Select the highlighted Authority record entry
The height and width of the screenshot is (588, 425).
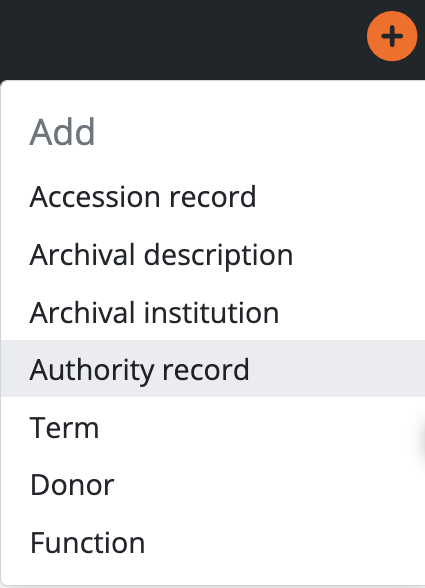[x=213, y=369]
